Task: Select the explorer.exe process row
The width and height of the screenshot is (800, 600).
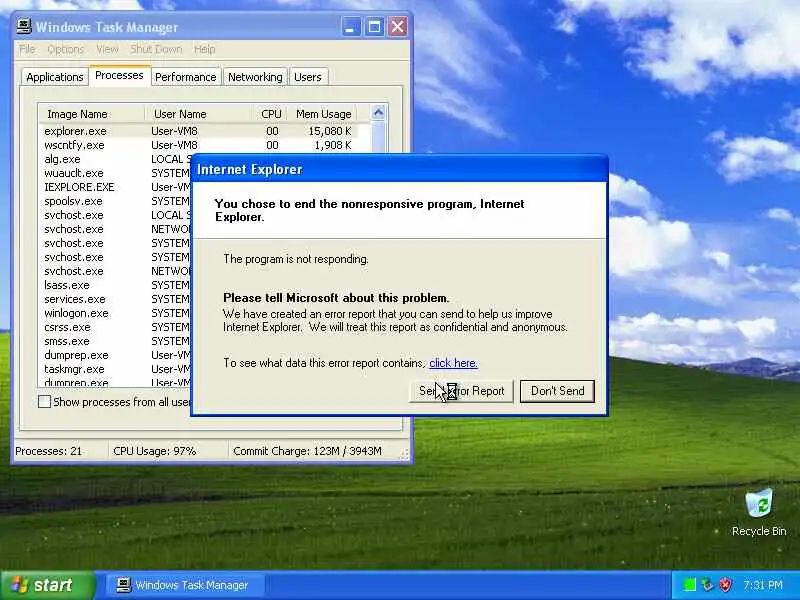Action: (x=199, y=131)
